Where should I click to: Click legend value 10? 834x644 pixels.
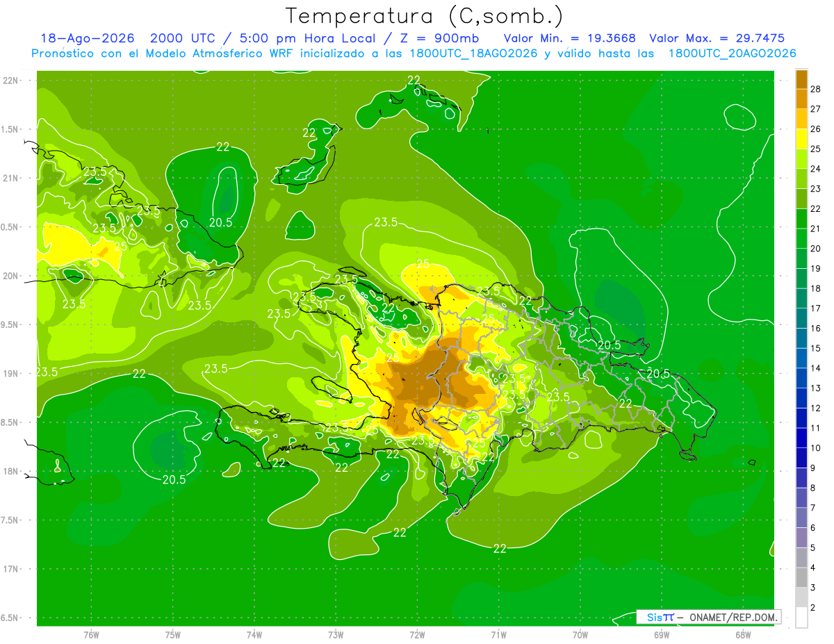816,448
